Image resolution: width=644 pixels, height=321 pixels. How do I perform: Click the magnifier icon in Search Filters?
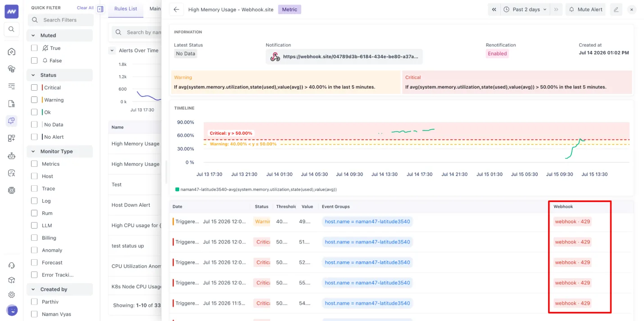tap(36, 20)
